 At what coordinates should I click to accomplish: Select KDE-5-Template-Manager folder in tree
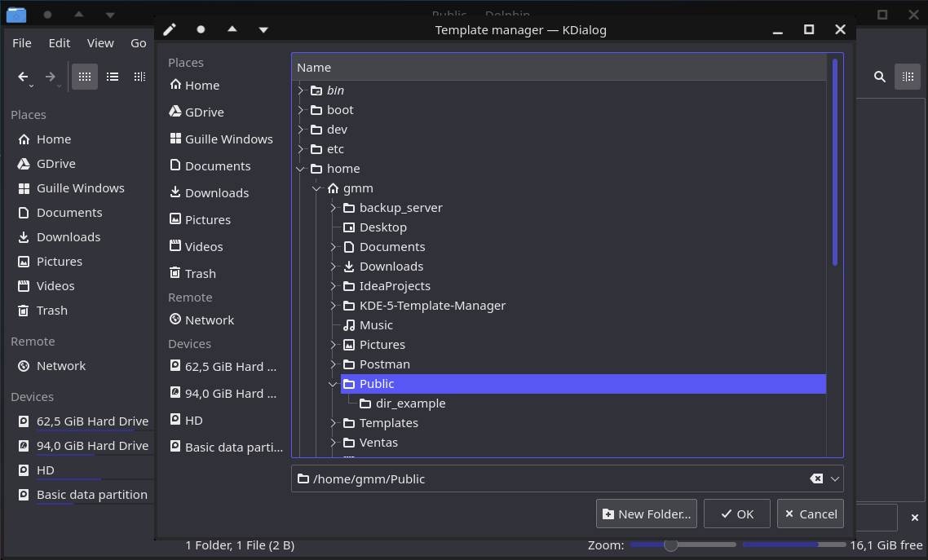click(424, 306)
